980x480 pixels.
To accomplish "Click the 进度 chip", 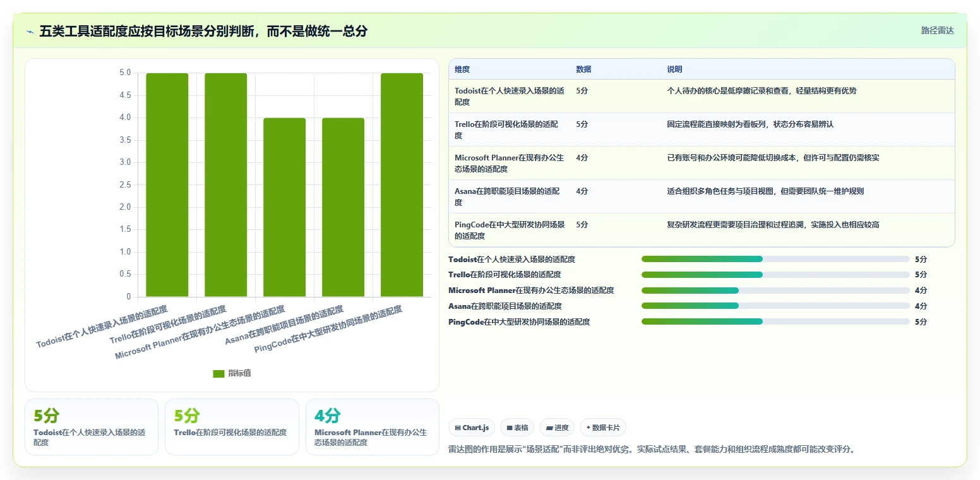I will click(557, 428).
